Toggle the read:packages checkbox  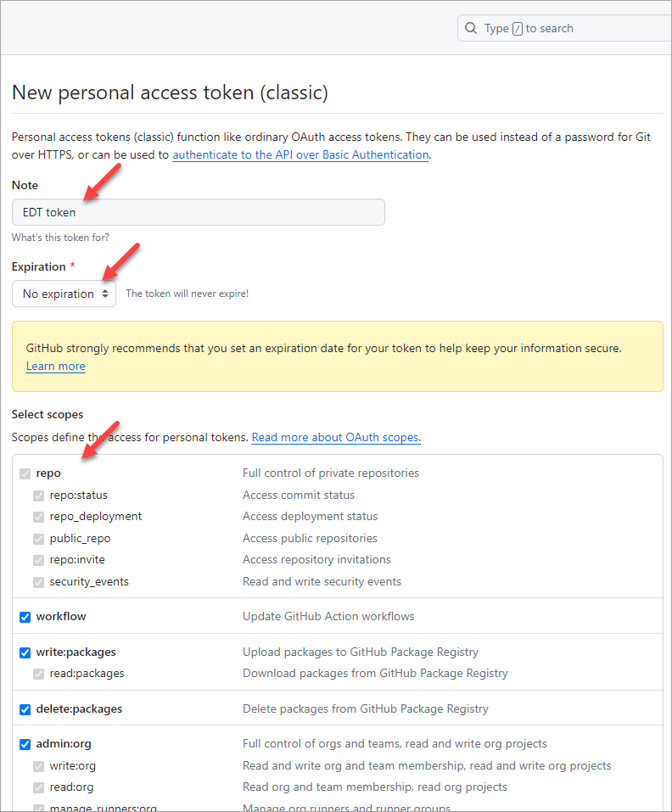38,674
